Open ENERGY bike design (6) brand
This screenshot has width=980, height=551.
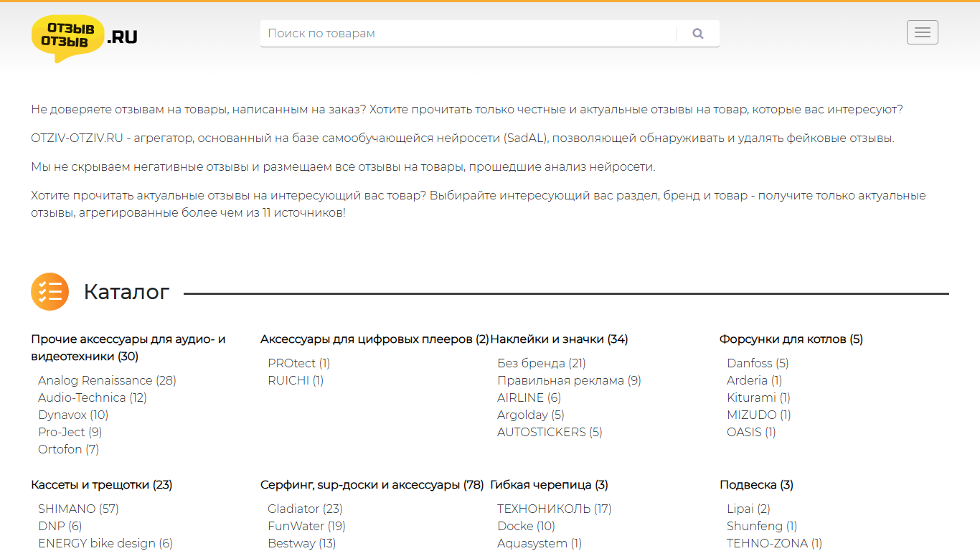[105, 543]
